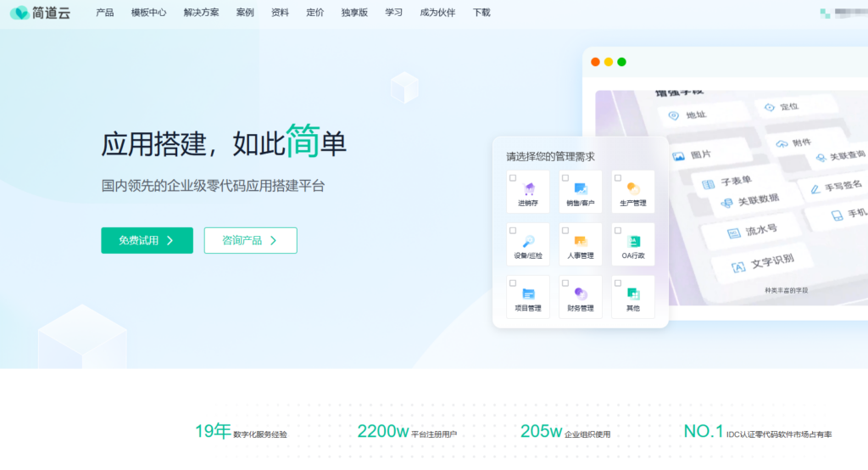Open the 成为伙伴 nav item

click(x=437, y=12)
